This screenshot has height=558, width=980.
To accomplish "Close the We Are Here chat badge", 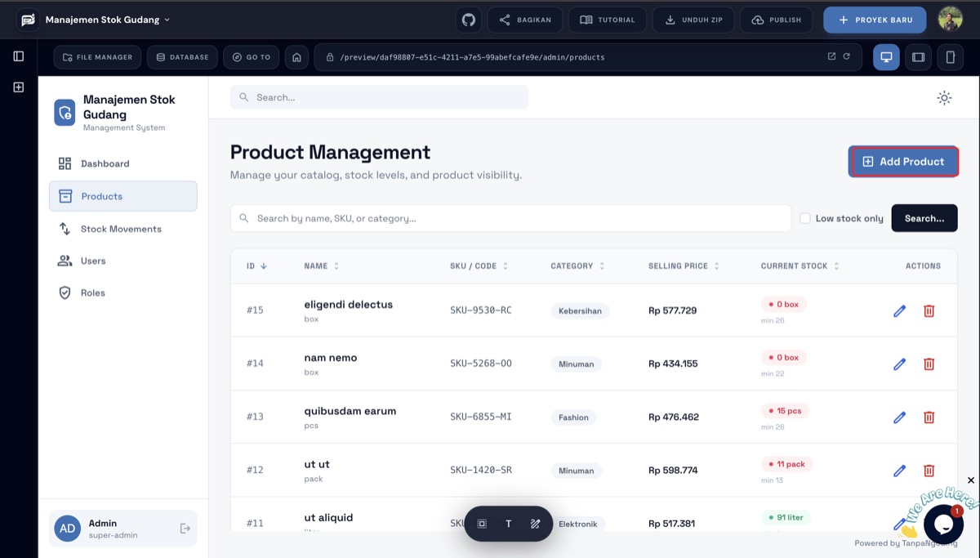I will click(970, 480).
